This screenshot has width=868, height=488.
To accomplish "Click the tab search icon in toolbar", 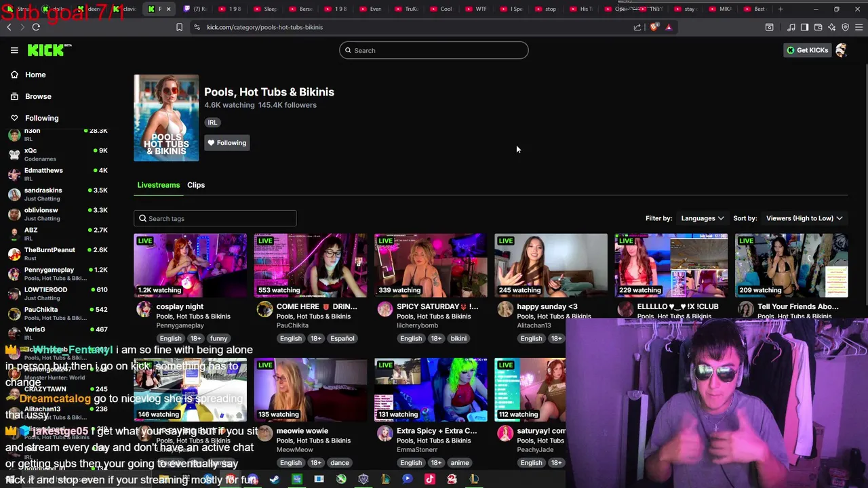I will [769, 27].
